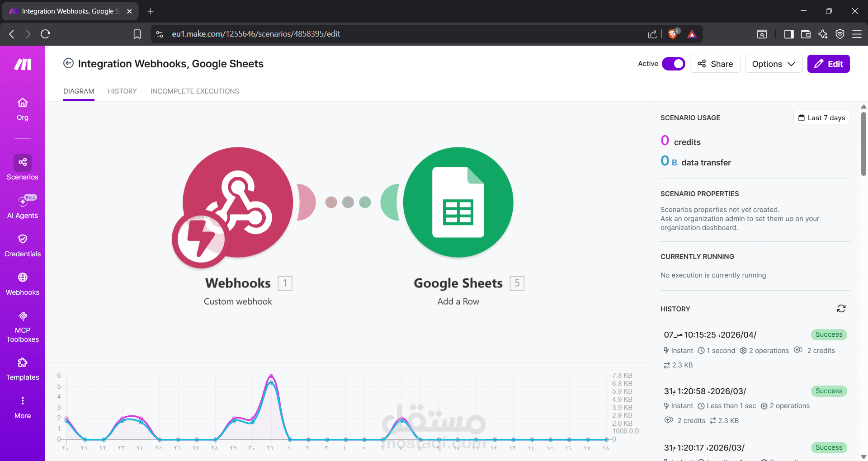Image resolution: width=868 pixels, height=461 pixels.
Task: Click the browser back button
Action: pos(12,34)
